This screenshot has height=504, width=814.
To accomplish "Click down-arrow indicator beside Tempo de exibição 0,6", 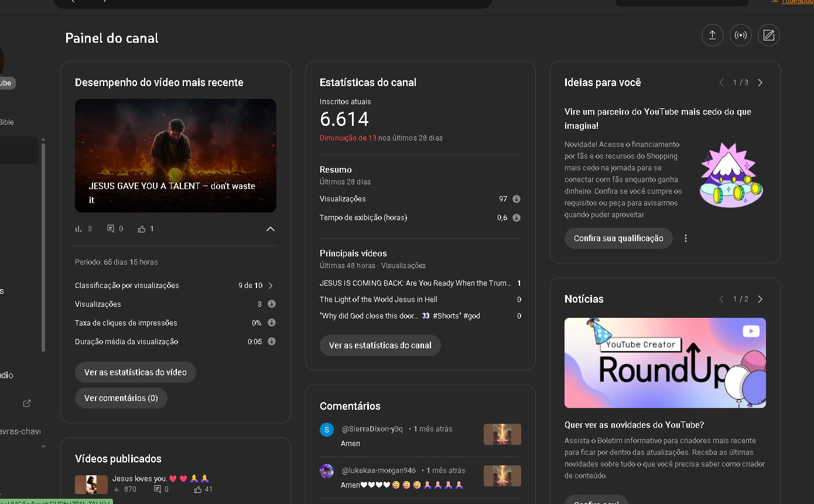I will (517, 218).
